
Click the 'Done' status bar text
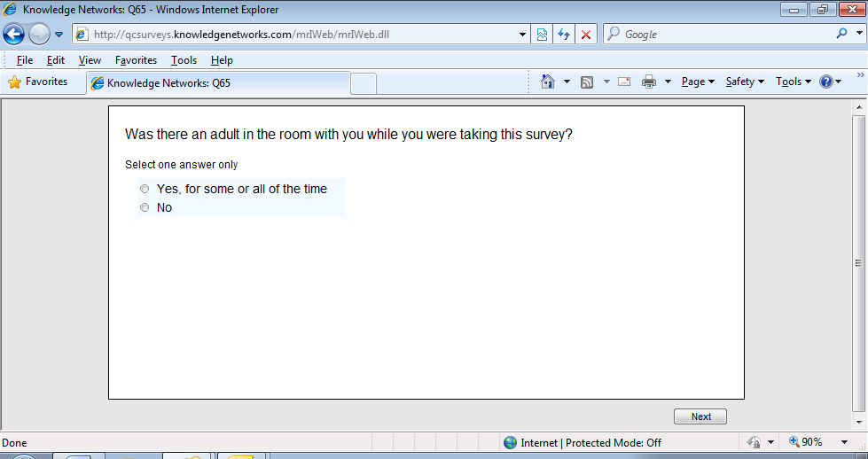(x=14, y=442)
